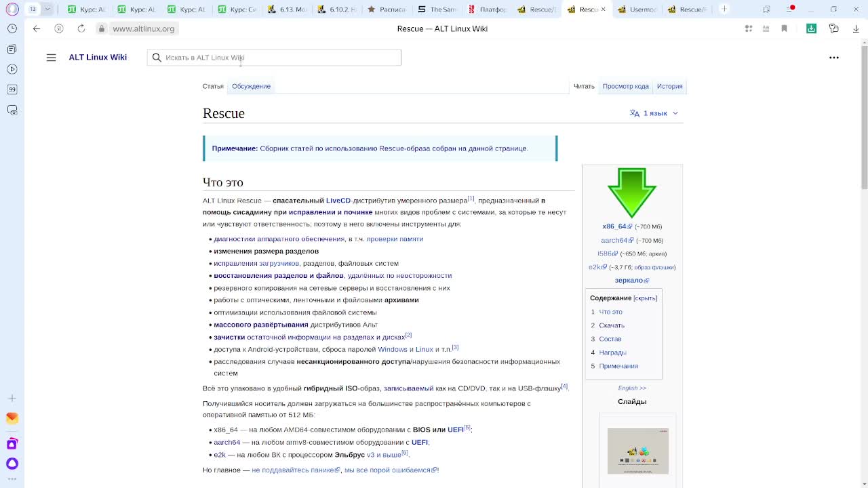The image size is (868, 488).
Task: Expand the 1 язык language dropdown
Action: (x=654, y=113)
